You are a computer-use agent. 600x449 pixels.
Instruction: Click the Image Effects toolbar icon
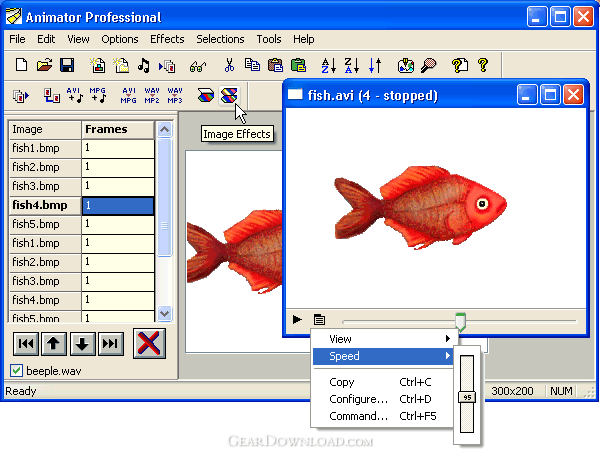pyautogui.click(x=229, y=95)
